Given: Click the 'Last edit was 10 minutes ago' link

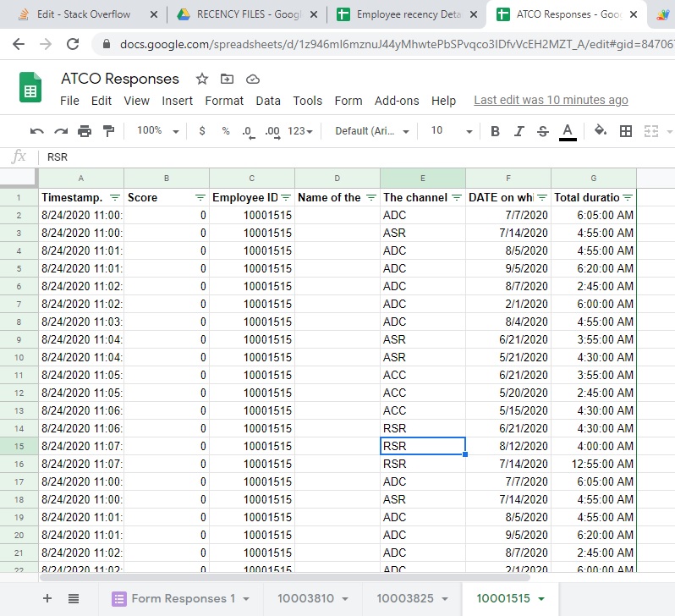Looking at the screenshot, I should (551, 101).
